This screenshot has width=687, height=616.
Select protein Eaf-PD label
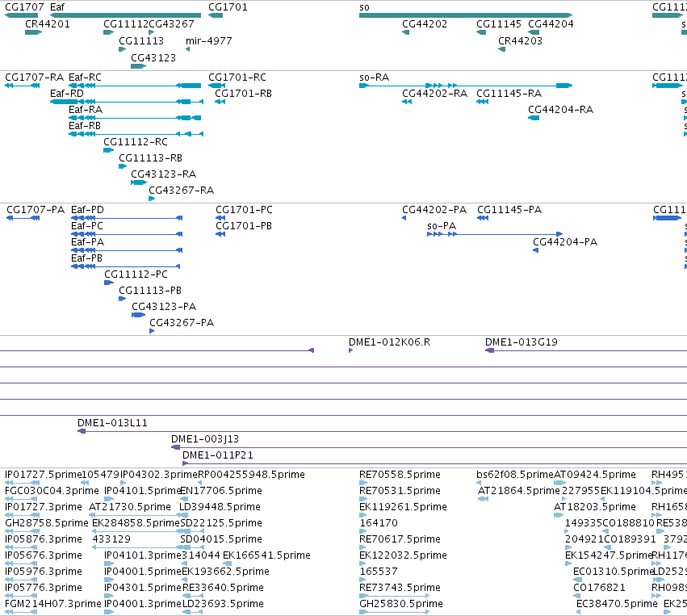click(x=88, y=210)
